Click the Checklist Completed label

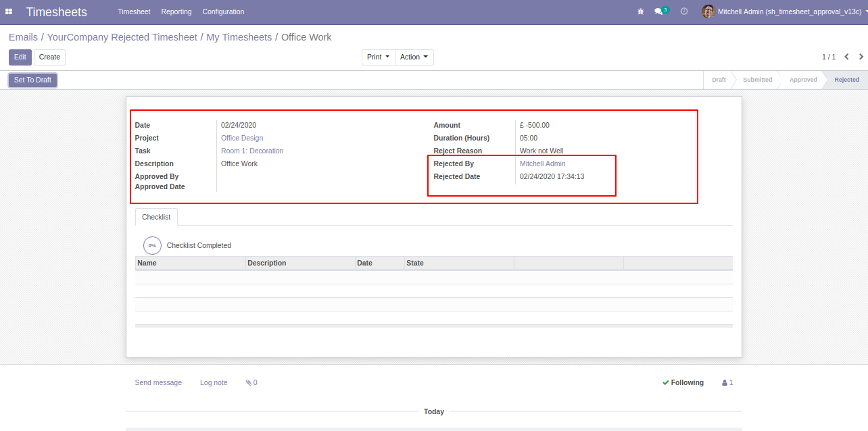click(199, 245)
